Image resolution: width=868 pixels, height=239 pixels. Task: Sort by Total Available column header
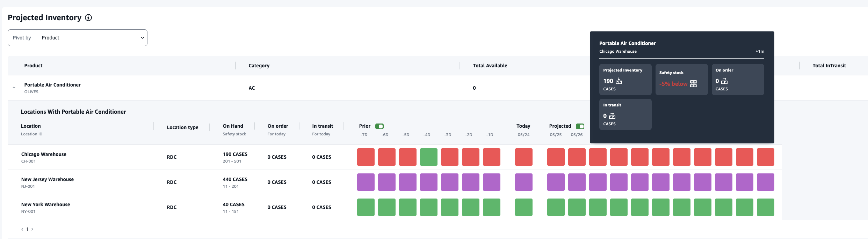(x=490, y=66)
